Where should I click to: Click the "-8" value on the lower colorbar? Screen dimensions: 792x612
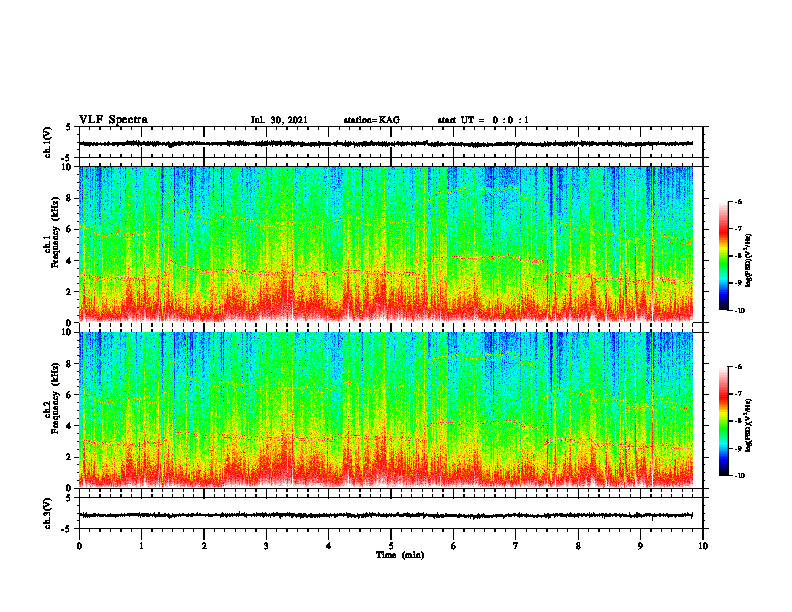tap(738, 421)
